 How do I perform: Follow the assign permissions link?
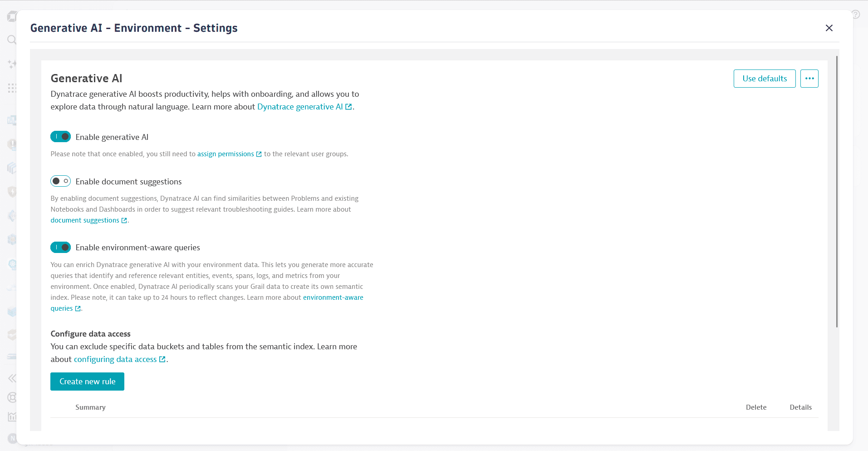coord(226,154)
